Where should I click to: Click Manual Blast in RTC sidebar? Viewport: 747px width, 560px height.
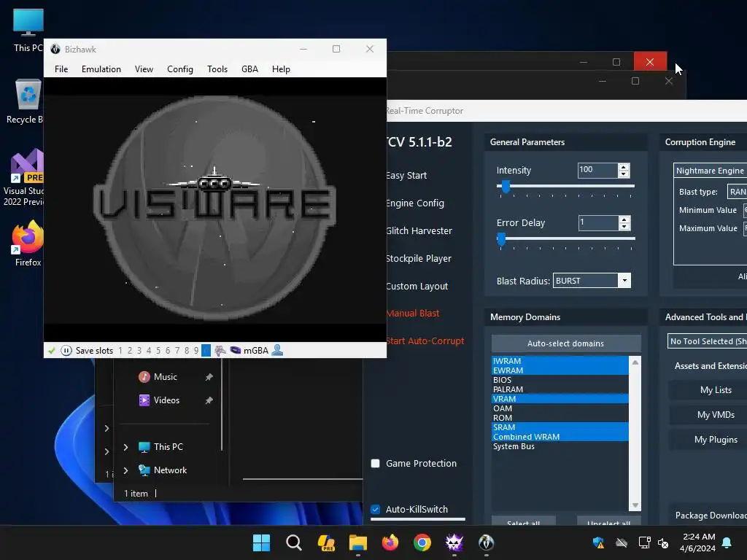point(413,314)
